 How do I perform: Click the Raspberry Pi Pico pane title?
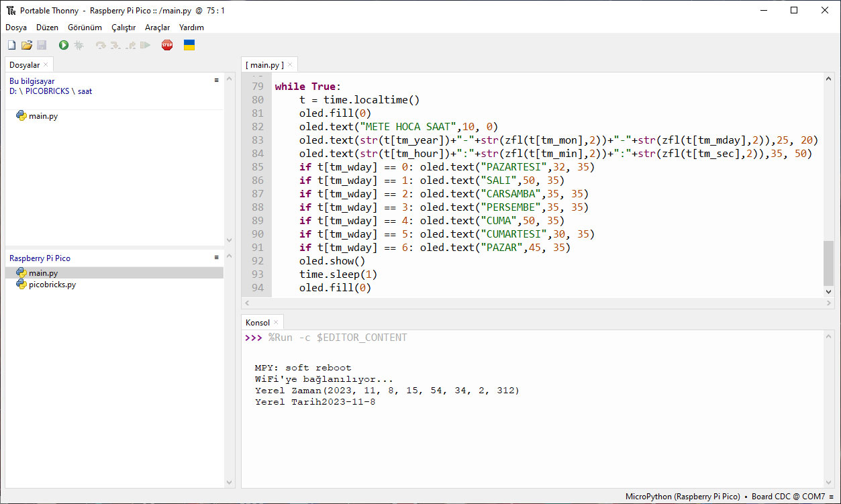click(40, 258)
